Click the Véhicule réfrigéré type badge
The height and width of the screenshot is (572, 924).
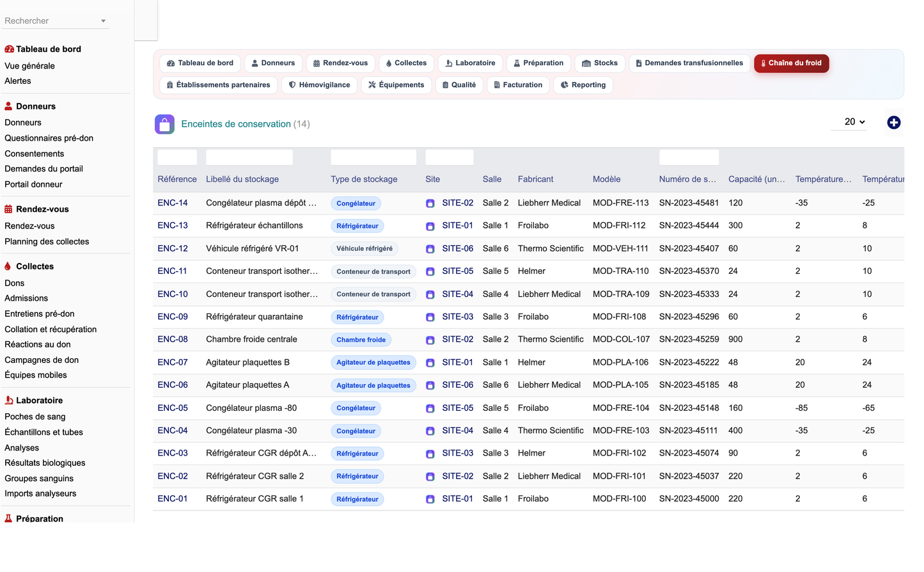(x=364, y=248)
